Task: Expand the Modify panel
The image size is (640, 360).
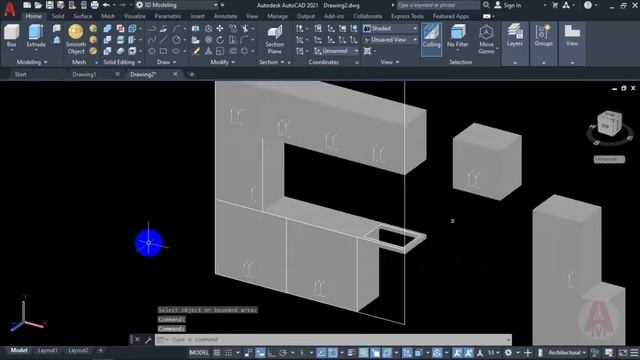Action: coord(223,62)
